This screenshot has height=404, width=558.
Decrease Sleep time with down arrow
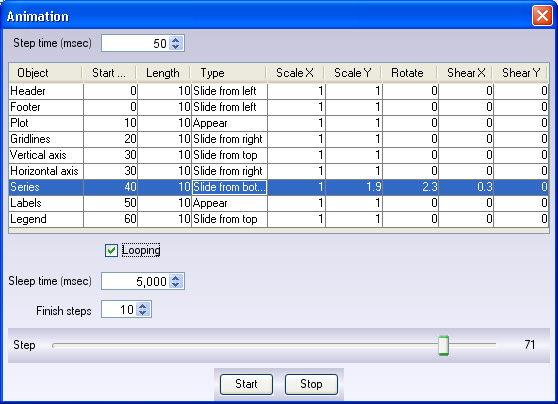pyautogui.click(x=175, y=284)
